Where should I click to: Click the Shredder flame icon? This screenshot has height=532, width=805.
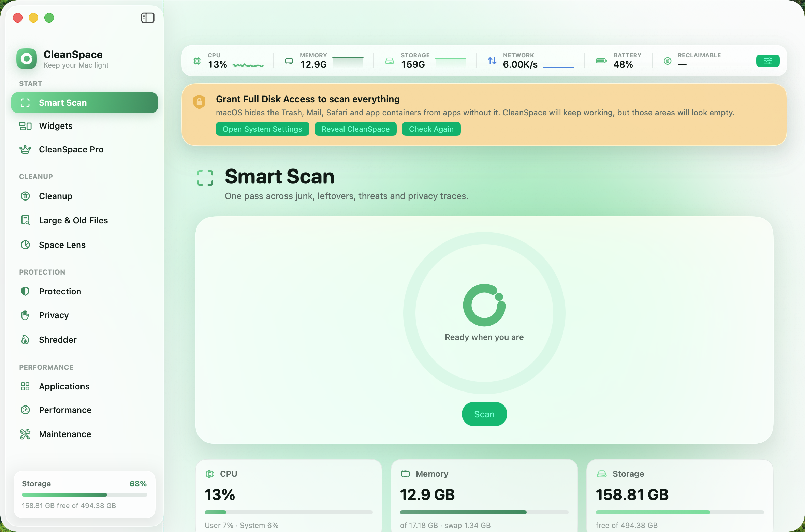(x=25, y=340)
